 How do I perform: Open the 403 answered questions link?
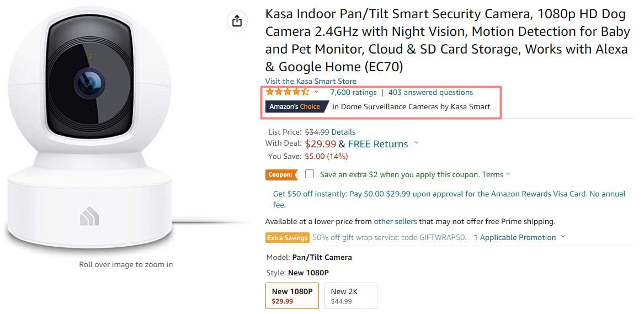pyautogui.click(x=430, y=92)
